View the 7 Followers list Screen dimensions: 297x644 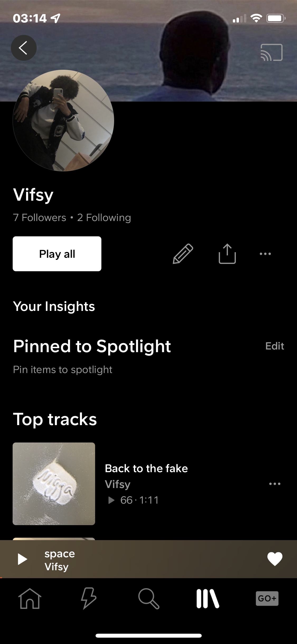pos(40,218)
